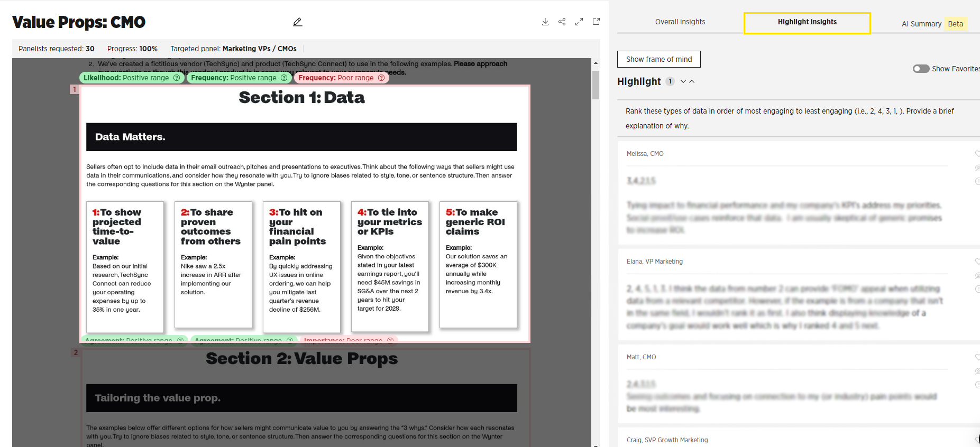Click the red Frequency: Poor range badge
980x447 pixels.
[342, 78]
